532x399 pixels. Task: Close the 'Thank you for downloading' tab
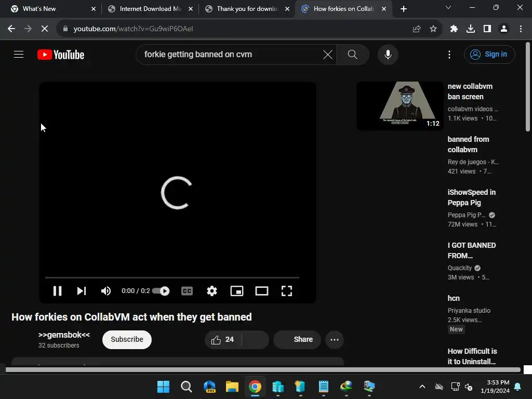pyautogui.click(x=287, y=9)
